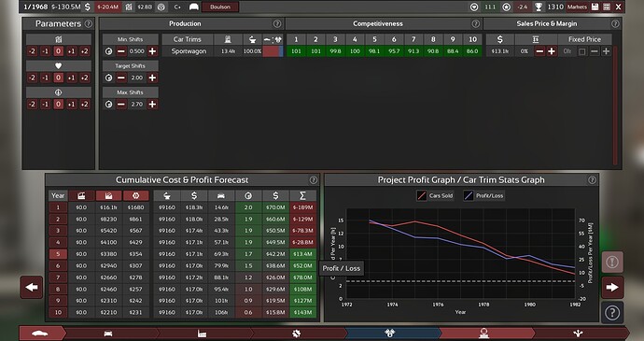Click the heart icon header in Parameters
Viewport: 644px width, 341px height.
58,65
